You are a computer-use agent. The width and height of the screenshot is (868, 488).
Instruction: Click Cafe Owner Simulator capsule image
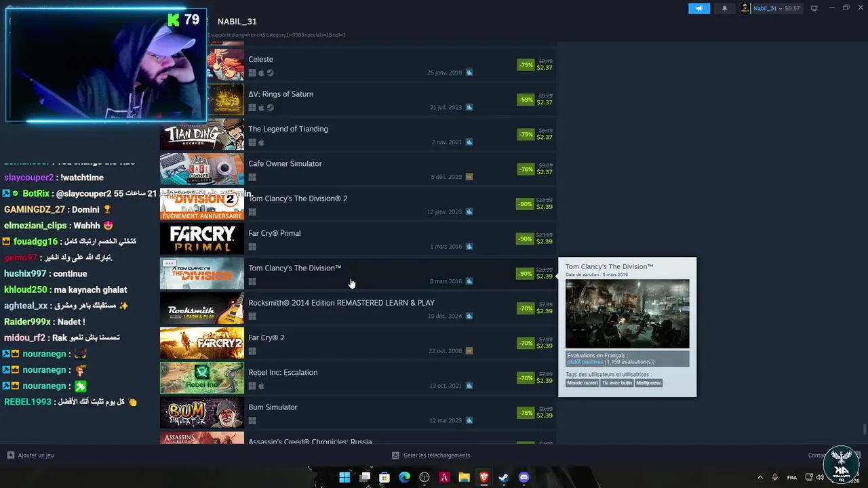click(x=201, y=169)
